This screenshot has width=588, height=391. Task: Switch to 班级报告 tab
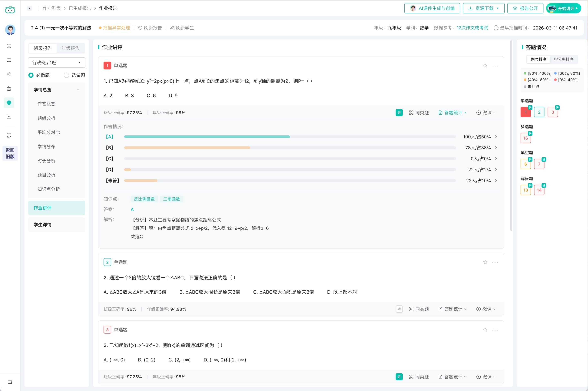point(43,48)
